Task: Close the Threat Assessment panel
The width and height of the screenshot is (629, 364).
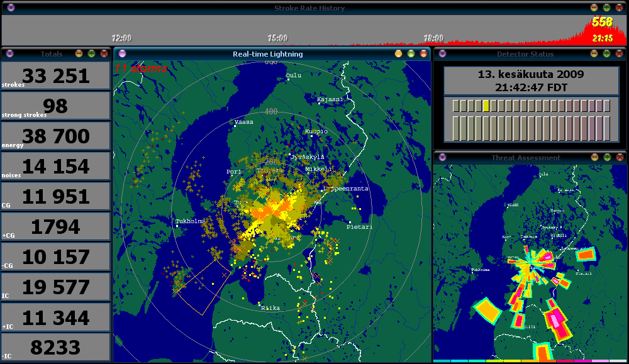Action: click(x=620, y=157)
